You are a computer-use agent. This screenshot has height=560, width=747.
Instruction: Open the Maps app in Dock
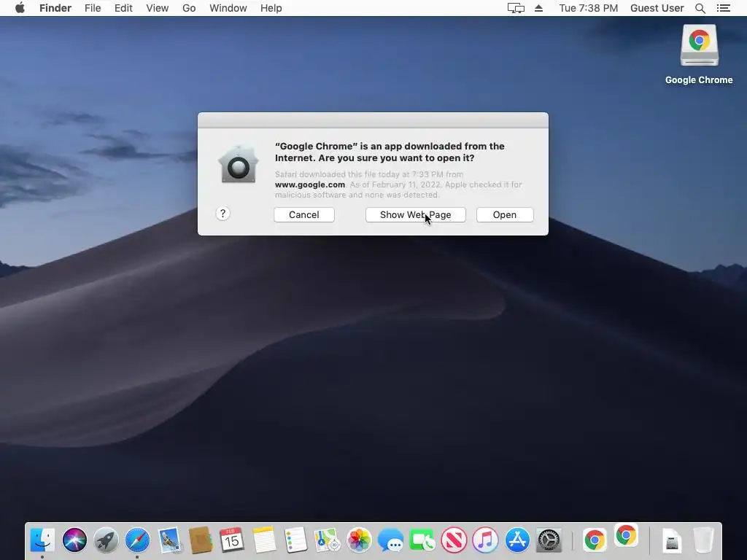coord(328,540)
